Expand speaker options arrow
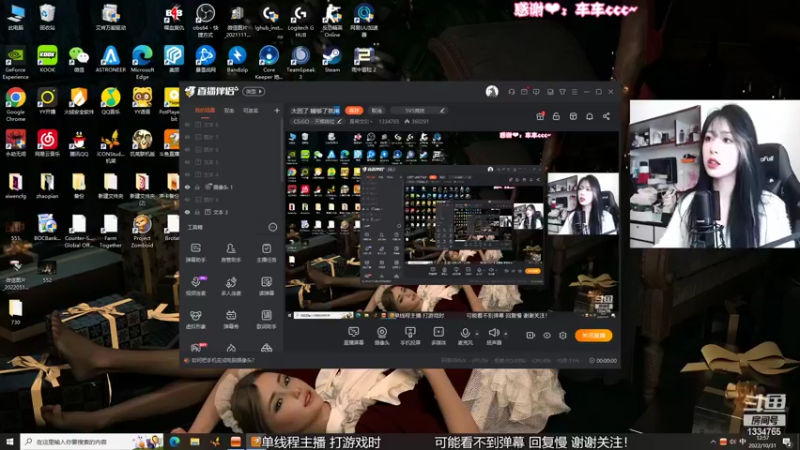 point(506,334)
